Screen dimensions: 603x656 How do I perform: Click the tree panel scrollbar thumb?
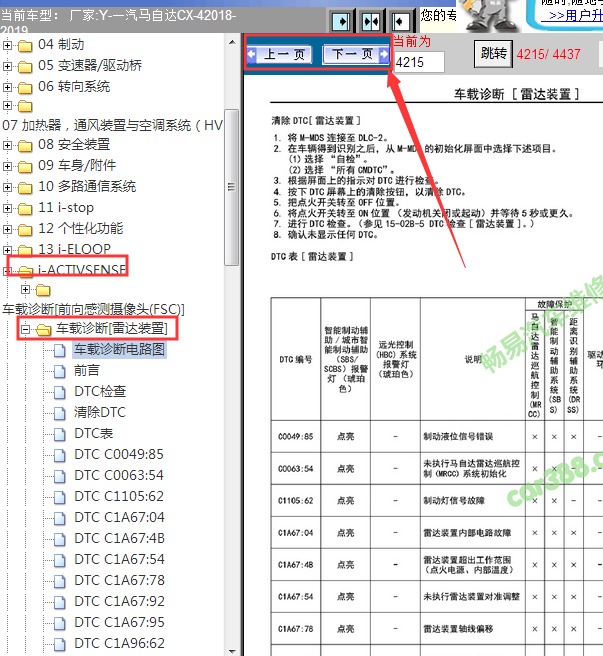click(x=231, y=187)
